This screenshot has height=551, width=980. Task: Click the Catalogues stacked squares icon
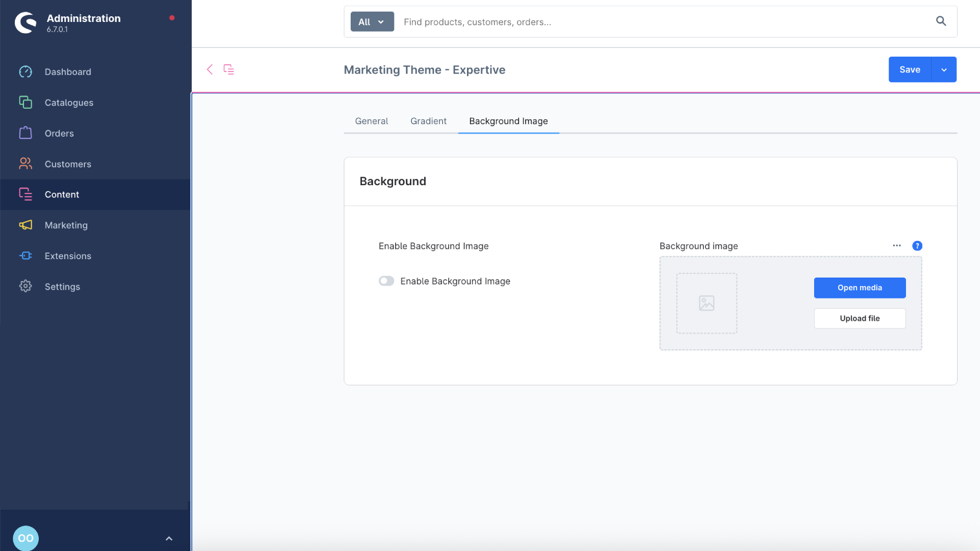click(26, 103)
